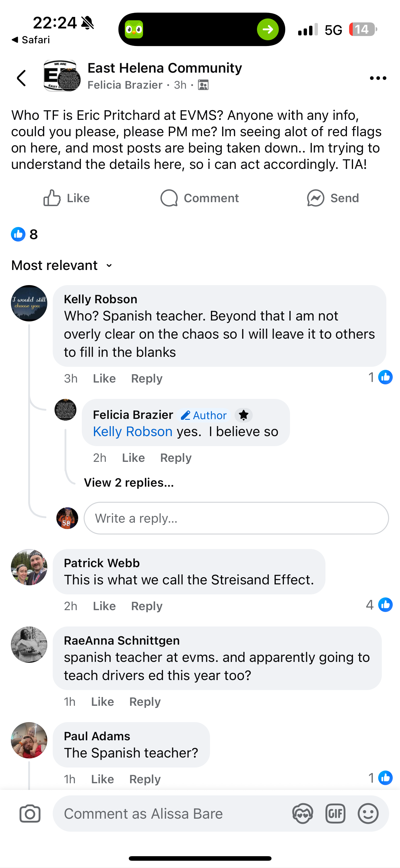Like Patrick Webb's Streisand Effect comment
This screenshot has width=400, height=868.
click(104, 606)
